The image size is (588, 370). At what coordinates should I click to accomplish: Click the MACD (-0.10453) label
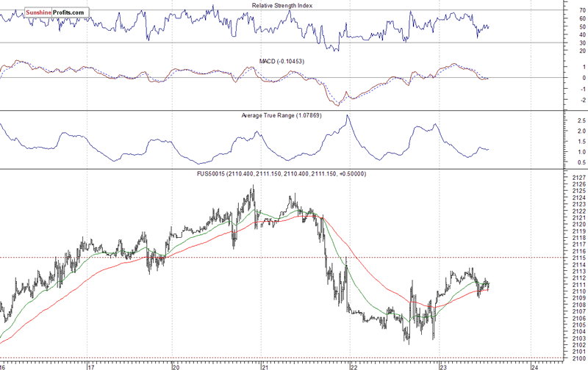pos(282,61)
